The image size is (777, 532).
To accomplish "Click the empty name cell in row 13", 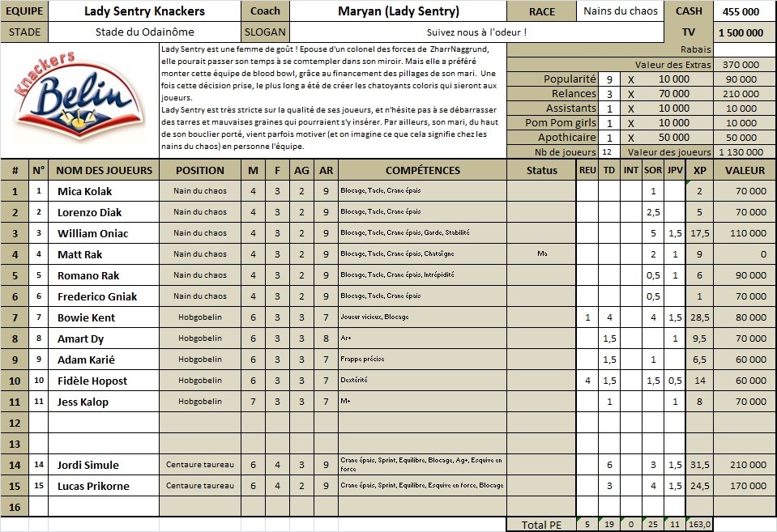I will (x=104, y=444).
